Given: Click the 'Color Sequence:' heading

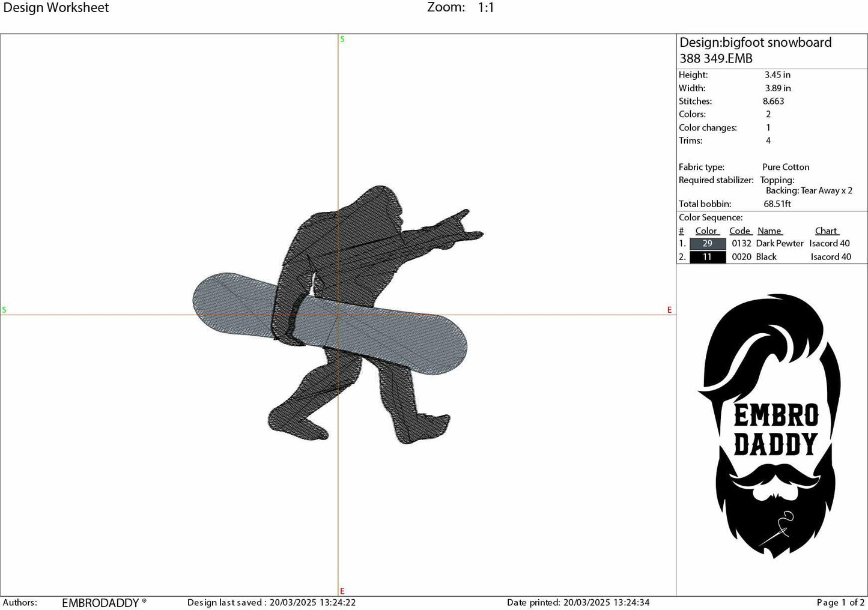Looking at the screenshot, I should (x=711, y=218).
